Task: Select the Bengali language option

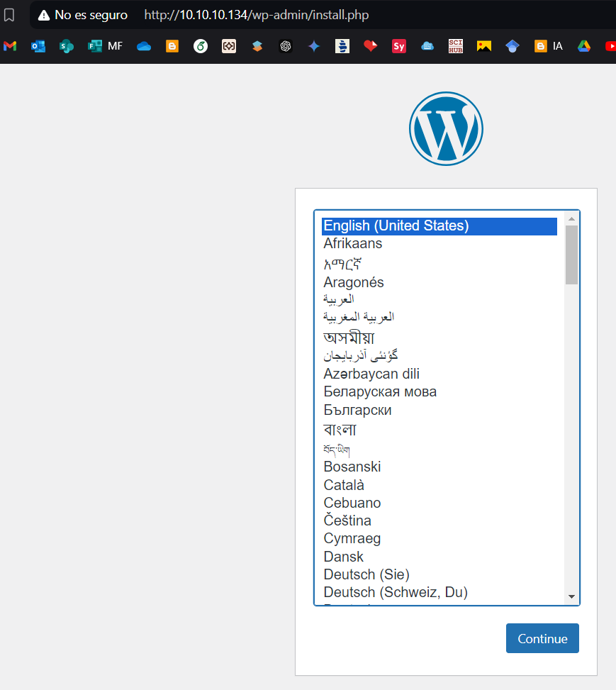Action: [439, 429]
